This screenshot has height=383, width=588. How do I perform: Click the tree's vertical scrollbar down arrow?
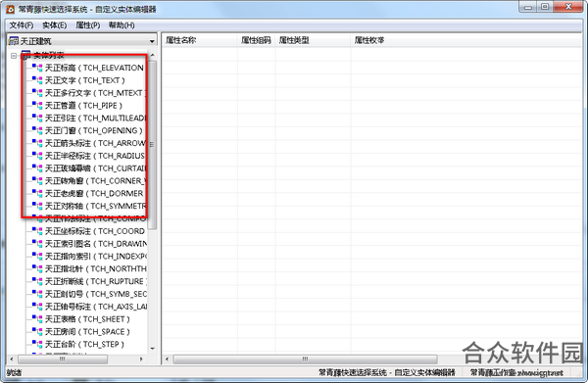[x=153, y=349]
